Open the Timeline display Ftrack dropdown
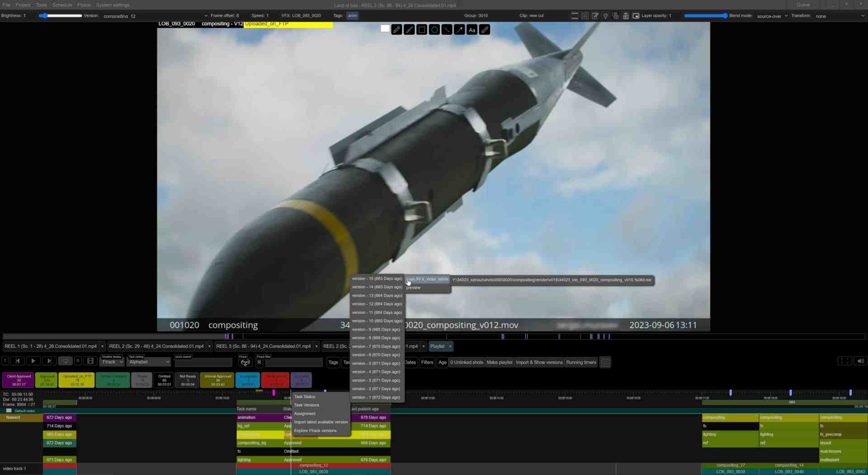The height and width of the screenshot is (475, 868). coord(112,362)
